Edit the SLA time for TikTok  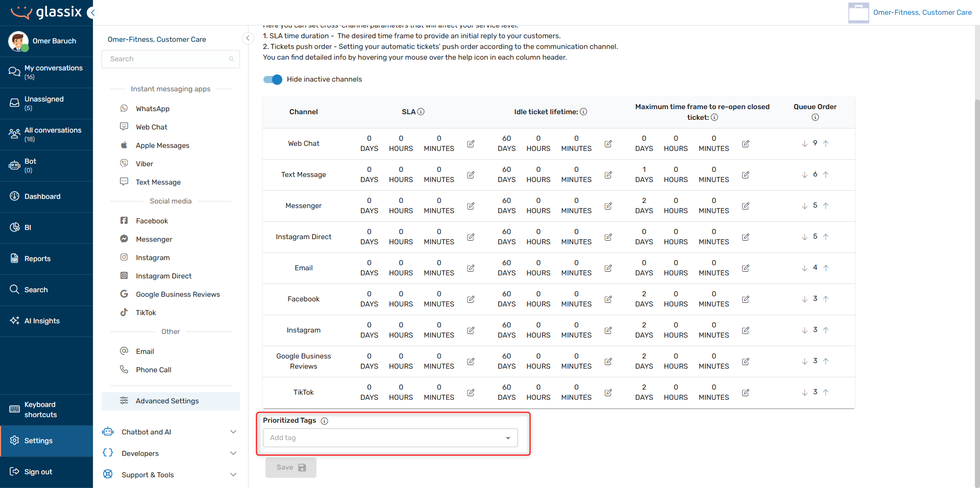coord(471,393)
